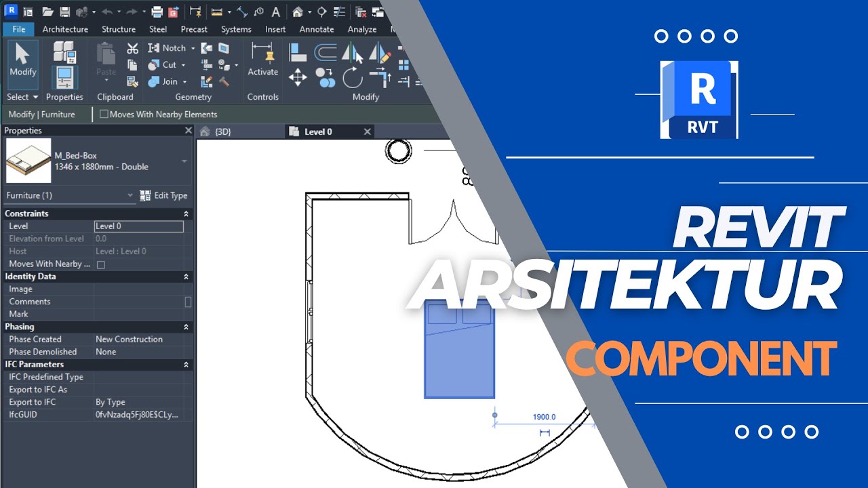Click the Match Type Properties icon

133,82
